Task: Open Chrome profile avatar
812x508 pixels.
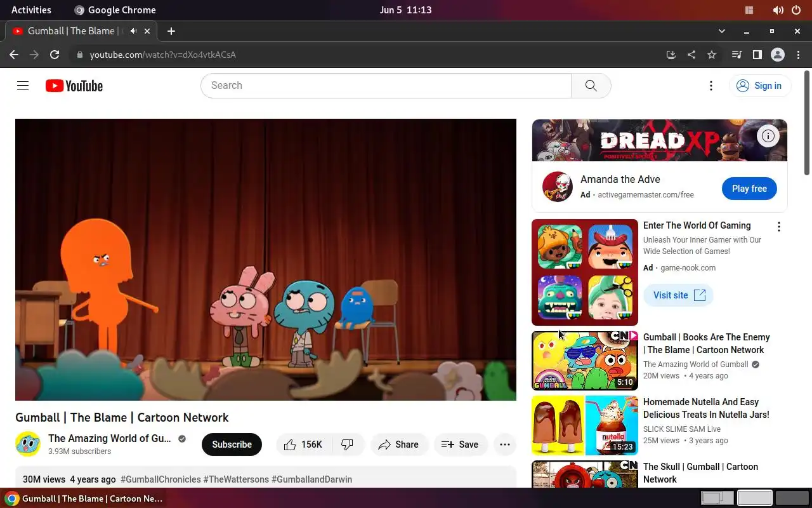Action: pyautogui.click(x=778, y=55)
